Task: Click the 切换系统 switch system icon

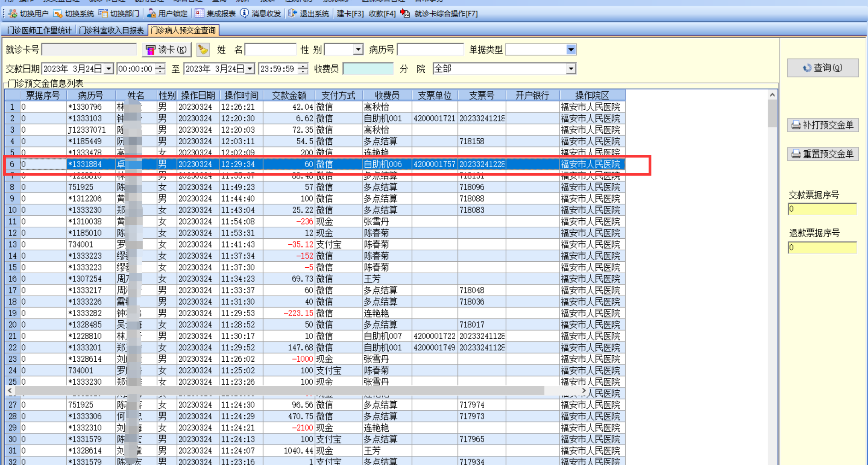Action: point(58,14)
